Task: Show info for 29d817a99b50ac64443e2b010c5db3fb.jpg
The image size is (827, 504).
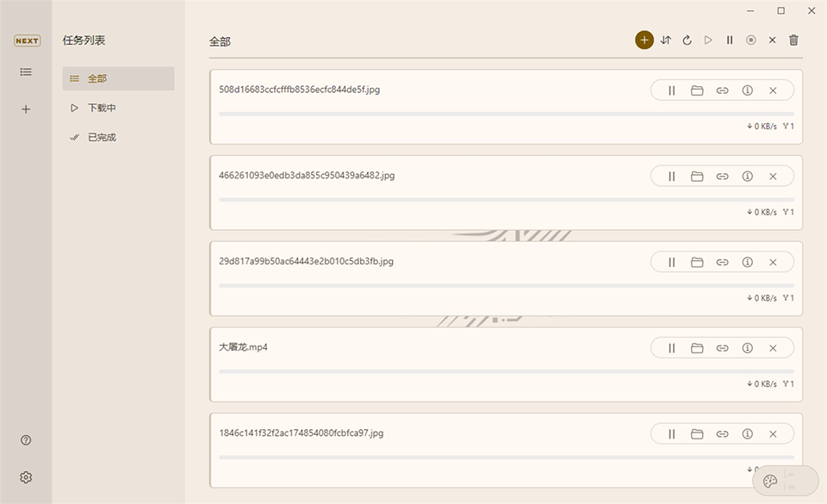Action: (x=748, y=262)
